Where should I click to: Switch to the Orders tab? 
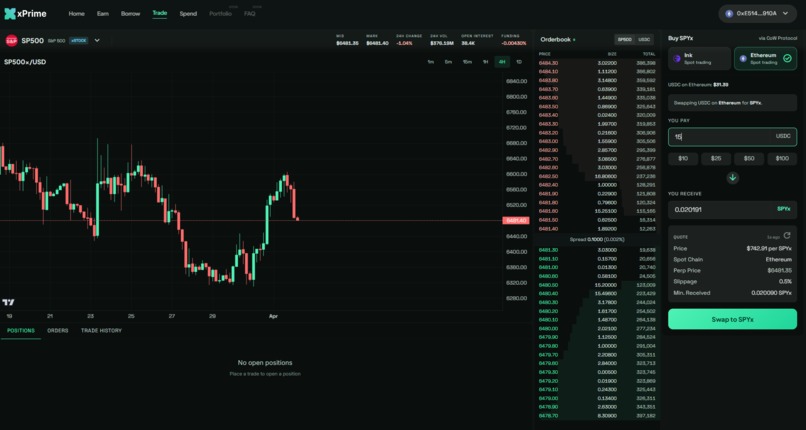tap(58, 331)
